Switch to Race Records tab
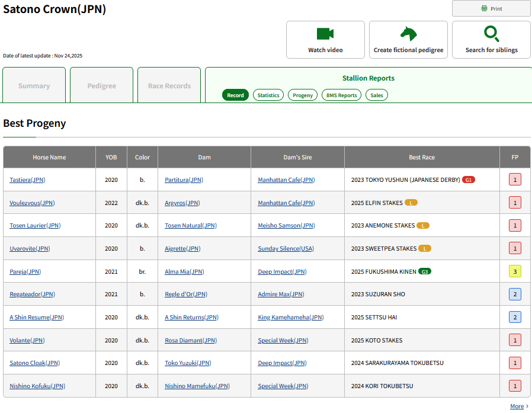The width and height of the screenshot is (532, 413). click(x=169, y=85)
